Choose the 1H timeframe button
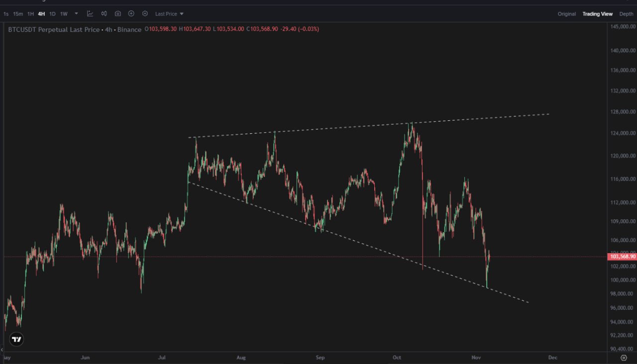This screenshot has height=364, width=637. tap(30, 14)
